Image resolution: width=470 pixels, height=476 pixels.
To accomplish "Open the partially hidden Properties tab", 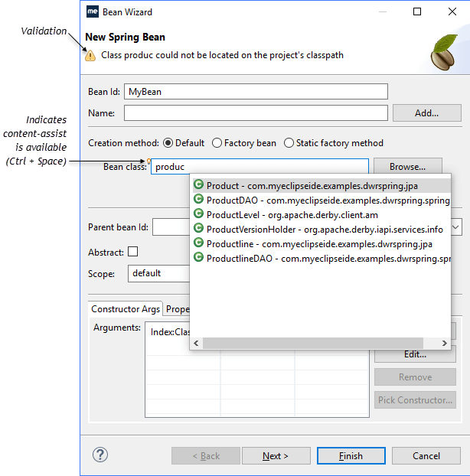I will pyautogui.click(x=177, y=309).
